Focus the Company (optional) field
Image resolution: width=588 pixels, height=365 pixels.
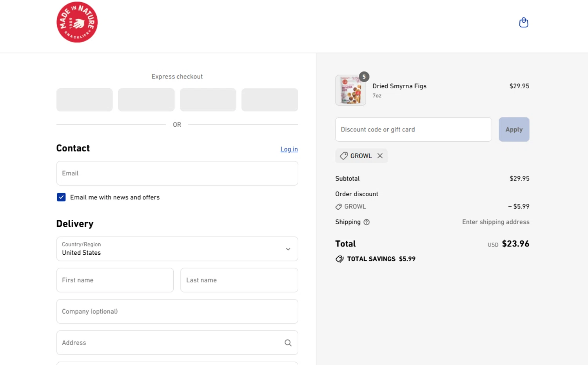click(177, 312)
